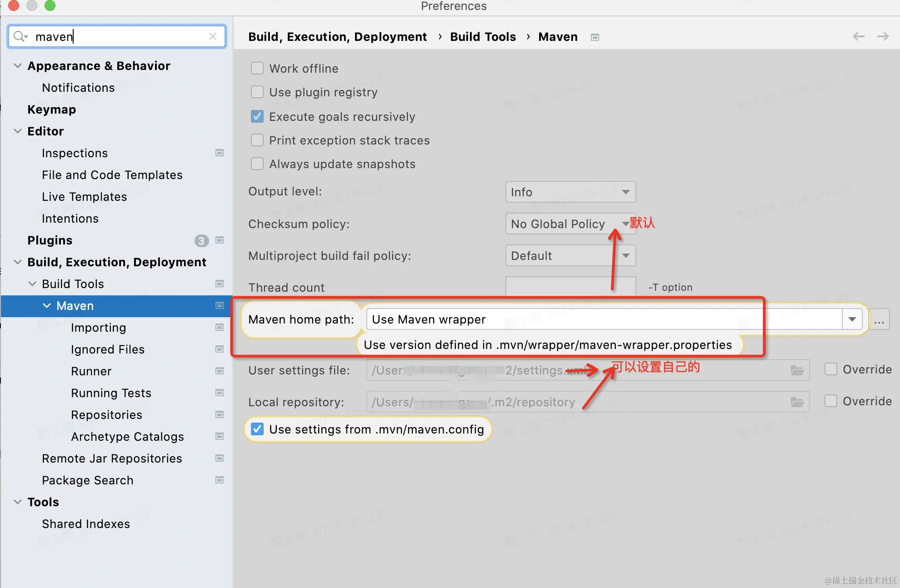This screenshot has width=900, height=588.
Task: Click the search magnifier history icon
Action: [20, 36]
